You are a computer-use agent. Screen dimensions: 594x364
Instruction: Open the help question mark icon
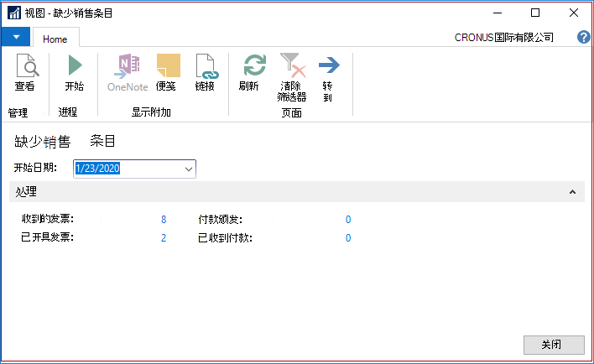583,37
